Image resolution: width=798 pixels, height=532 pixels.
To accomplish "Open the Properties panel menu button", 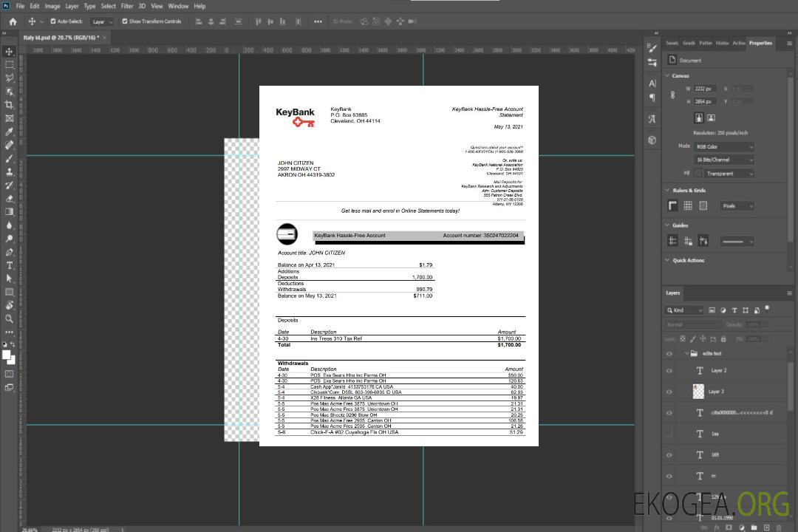I will 789,44.
